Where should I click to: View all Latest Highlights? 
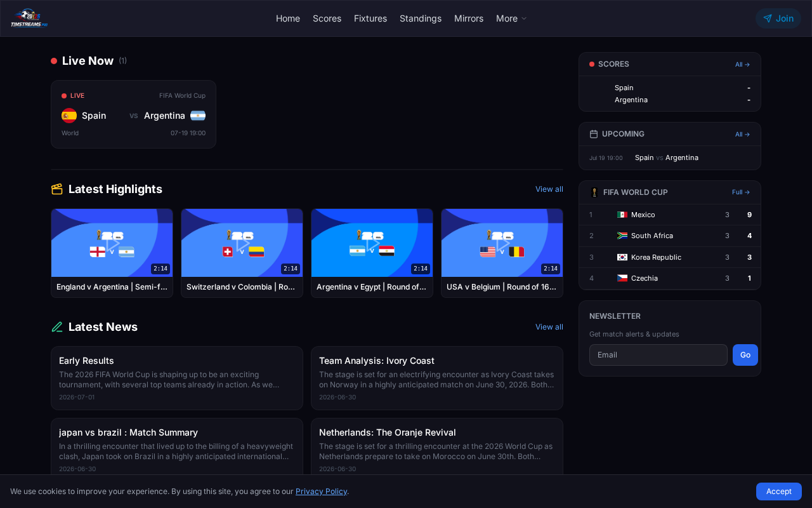[x=549, y=189]
